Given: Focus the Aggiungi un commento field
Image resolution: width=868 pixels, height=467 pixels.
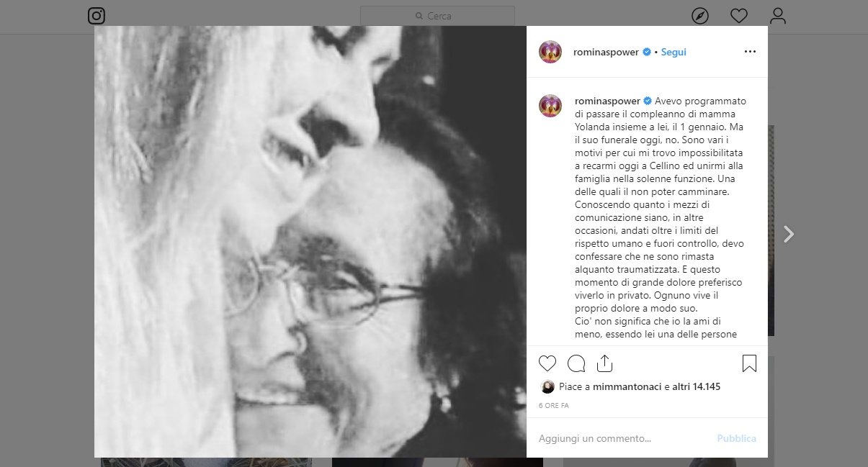Looking at the screenshot, I should [x=619, y=438].
